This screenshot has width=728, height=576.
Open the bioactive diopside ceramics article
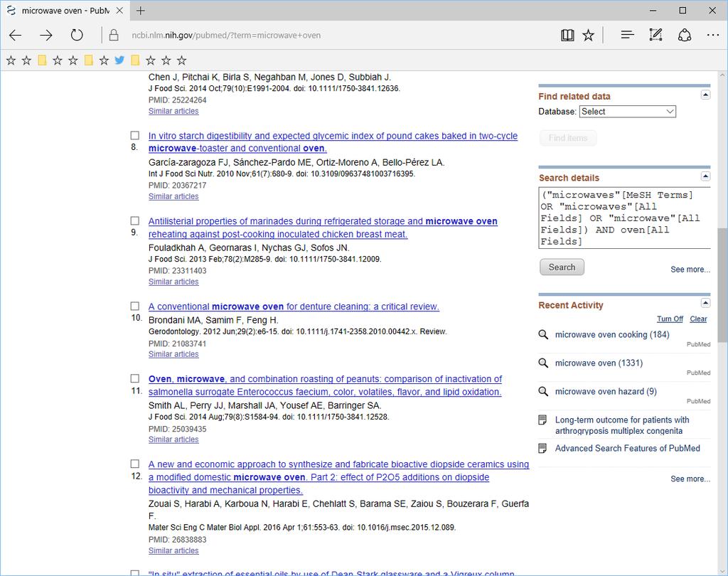(x=338, y=477)
